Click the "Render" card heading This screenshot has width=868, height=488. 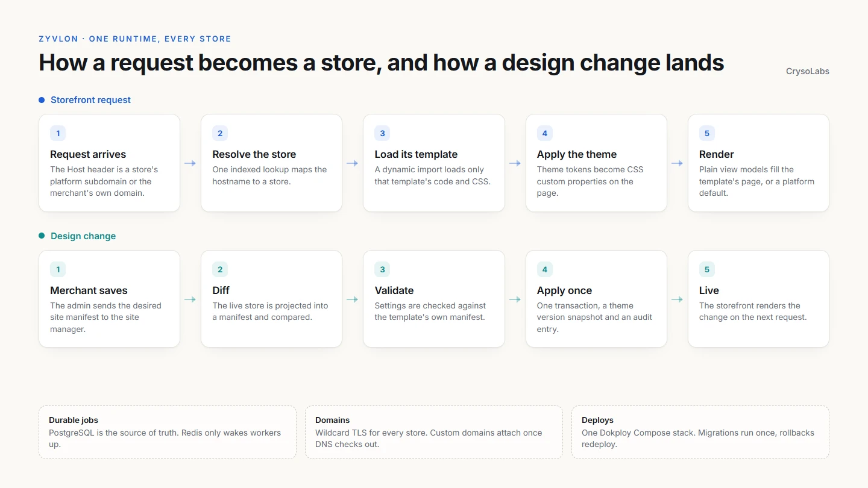(717, 154)
